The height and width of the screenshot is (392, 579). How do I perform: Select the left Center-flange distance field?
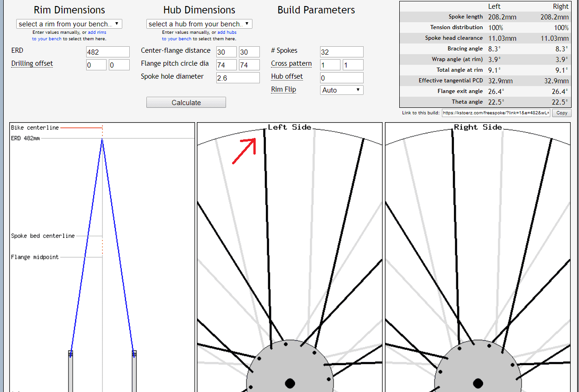(x=227, y=52)
